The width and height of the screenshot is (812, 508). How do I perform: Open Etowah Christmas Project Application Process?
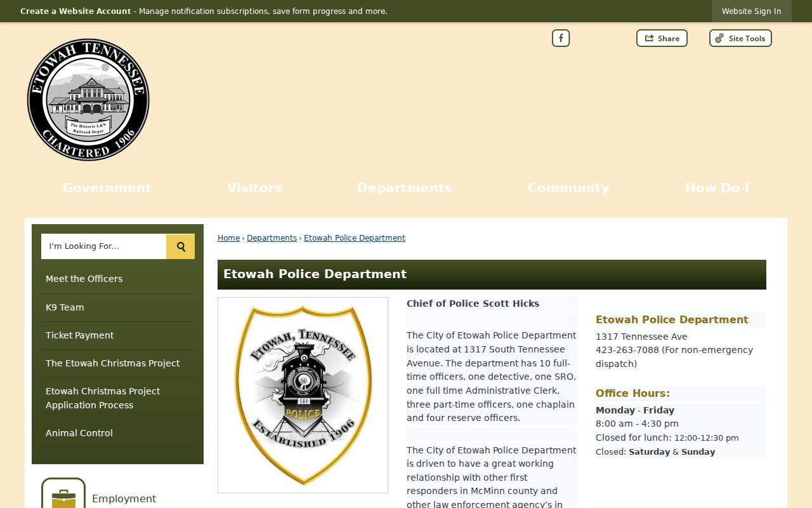[x=118, y=398]
